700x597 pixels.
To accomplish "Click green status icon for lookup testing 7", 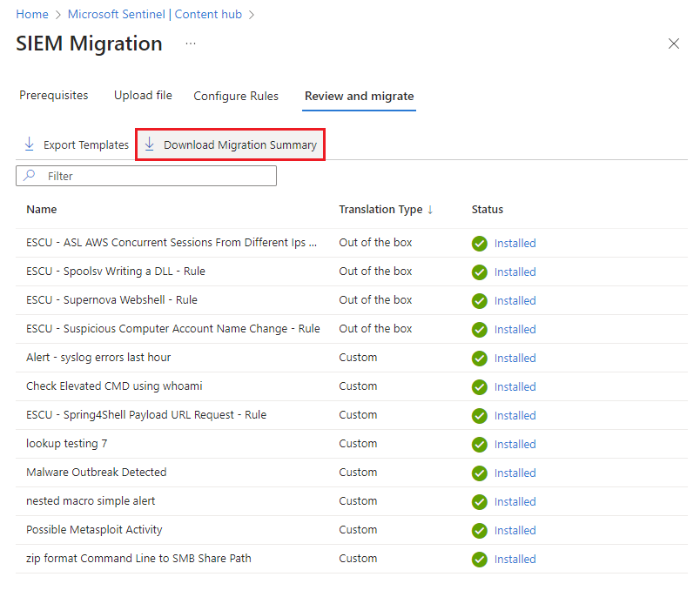I will [x=479, y=444].
